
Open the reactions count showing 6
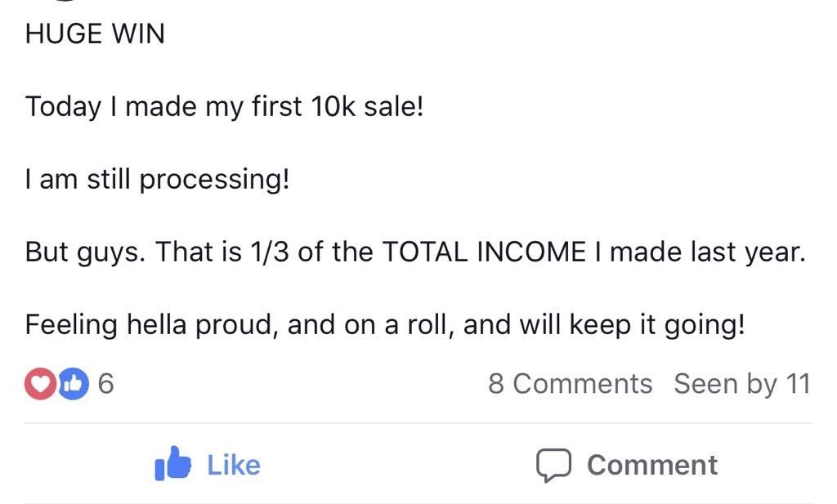click(x=105, y=384)
